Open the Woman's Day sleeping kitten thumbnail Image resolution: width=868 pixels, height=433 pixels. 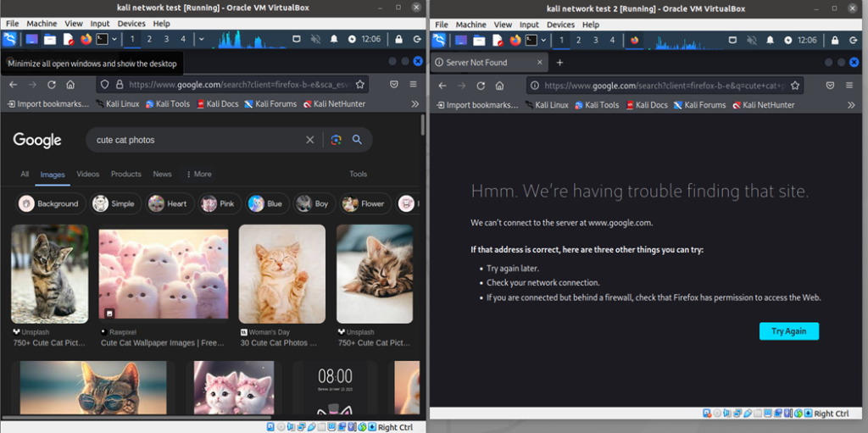281,273
